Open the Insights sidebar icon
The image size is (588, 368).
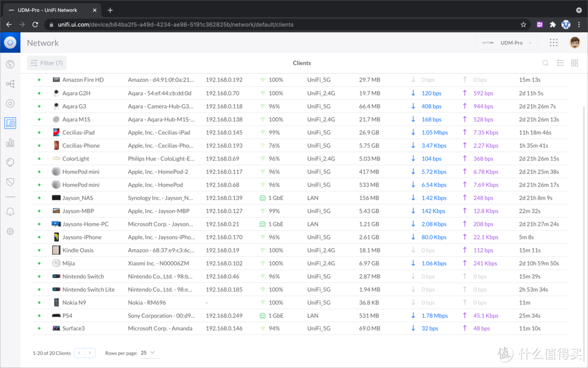(10, 162)
